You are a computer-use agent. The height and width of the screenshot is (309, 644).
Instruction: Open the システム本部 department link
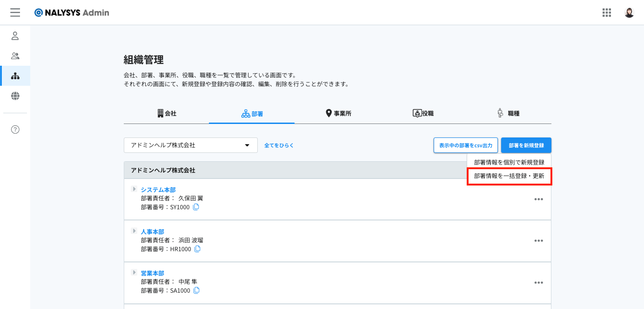point(158,190)
